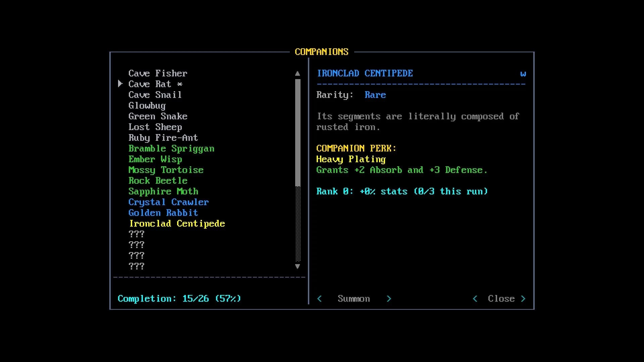
Task: Click the right arrow after Close
Action: pos(523,299)
